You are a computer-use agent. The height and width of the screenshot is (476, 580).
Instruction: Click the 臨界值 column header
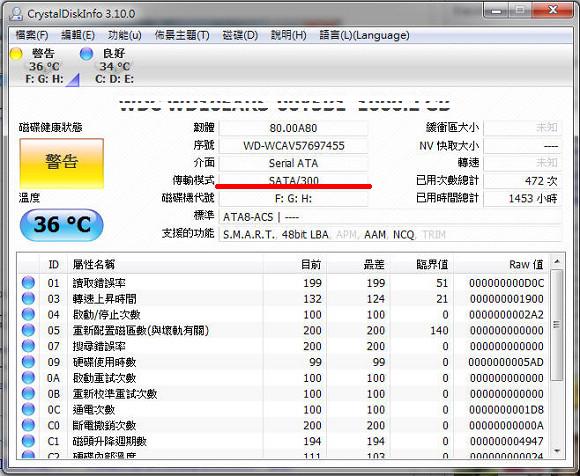click(422, 264)
